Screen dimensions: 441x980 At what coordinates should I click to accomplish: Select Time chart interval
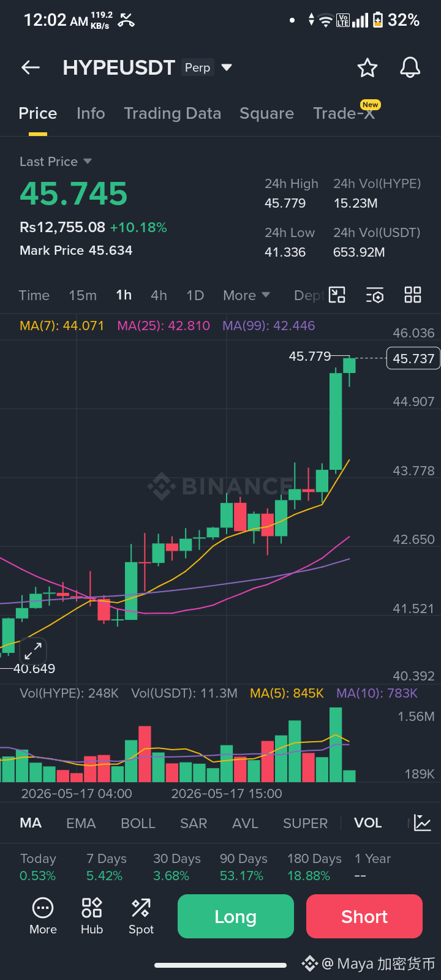coord(34,295)
